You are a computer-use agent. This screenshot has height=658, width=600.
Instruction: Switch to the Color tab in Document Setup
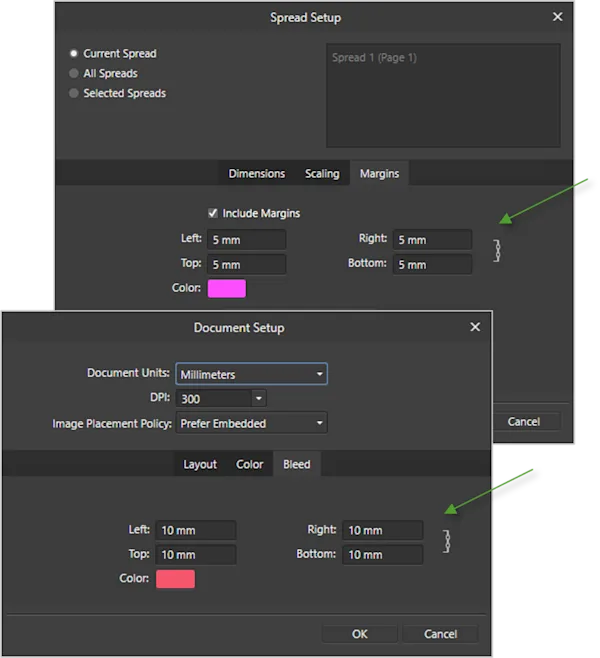pos(249,464)
